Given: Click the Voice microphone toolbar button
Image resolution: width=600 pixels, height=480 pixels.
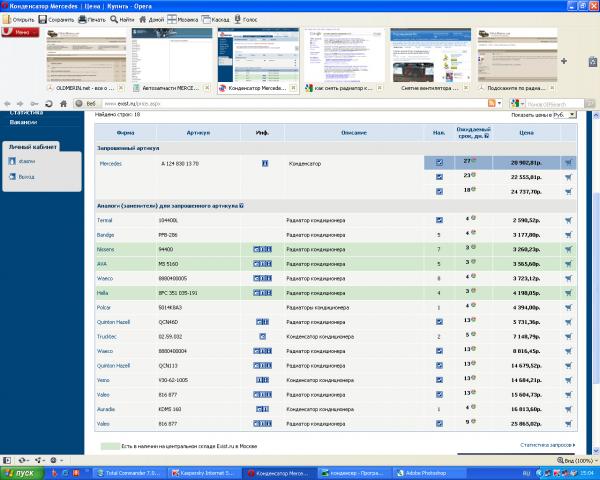Looking at the screenshot, I should pyautogui.click(x=246, y=19).
